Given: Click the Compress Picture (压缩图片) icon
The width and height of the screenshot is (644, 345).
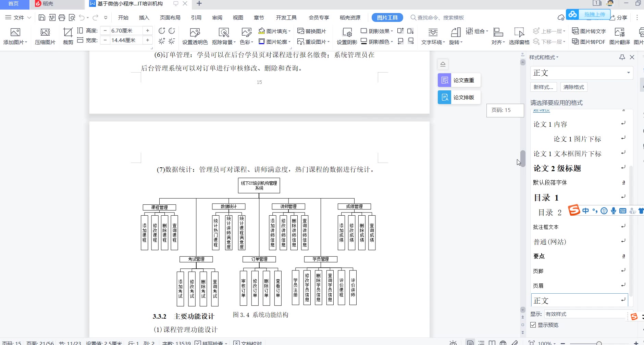Looking at the screenshot, I should [45, 33].
